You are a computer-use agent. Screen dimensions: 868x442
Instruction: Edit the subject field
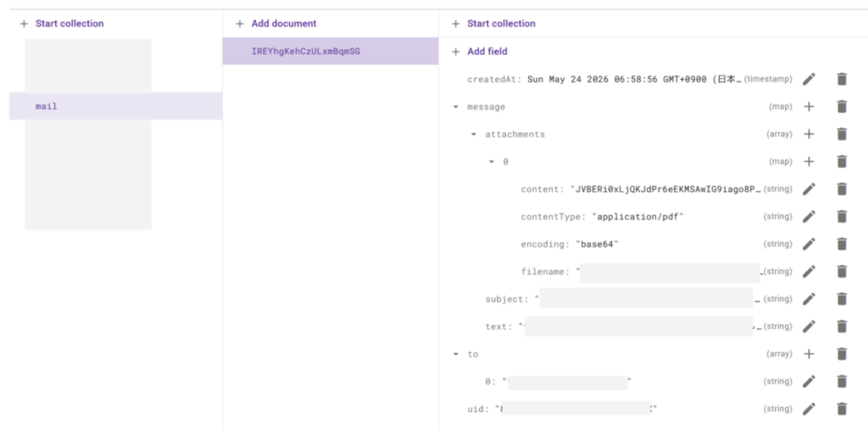point(809,299)
